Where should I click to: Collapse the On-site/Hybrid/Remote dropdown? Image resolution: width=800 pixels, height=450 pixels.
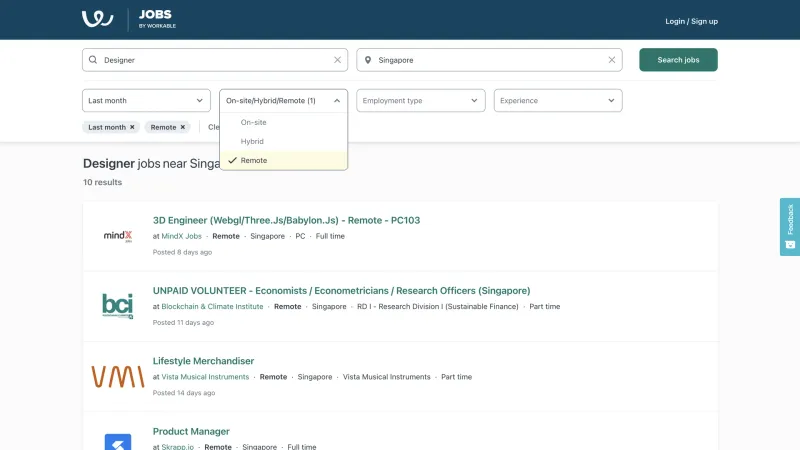(x=284, y=101)
